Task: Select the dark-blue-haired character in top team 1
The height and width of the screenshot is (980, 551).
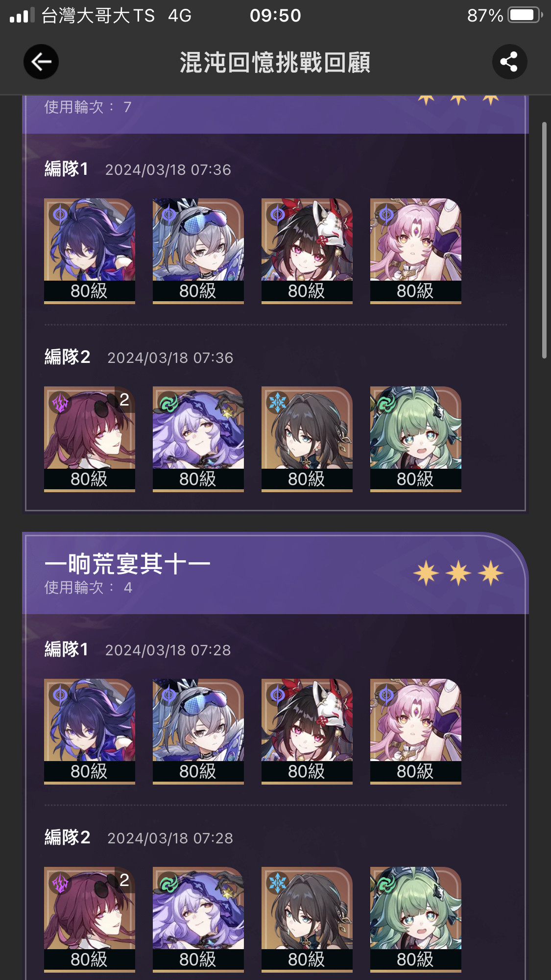Action: [90, 251]
